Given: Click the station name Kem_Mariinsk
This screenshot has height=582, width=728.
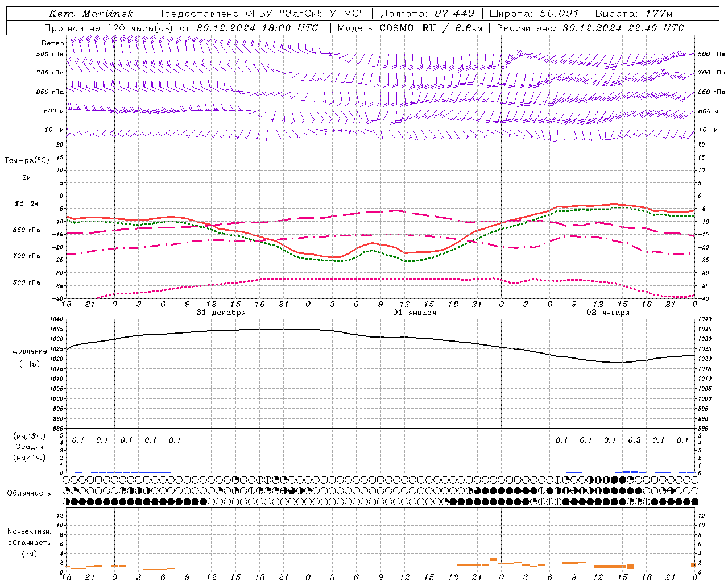Looking at the screenshot, I should (x=91, y=14).
